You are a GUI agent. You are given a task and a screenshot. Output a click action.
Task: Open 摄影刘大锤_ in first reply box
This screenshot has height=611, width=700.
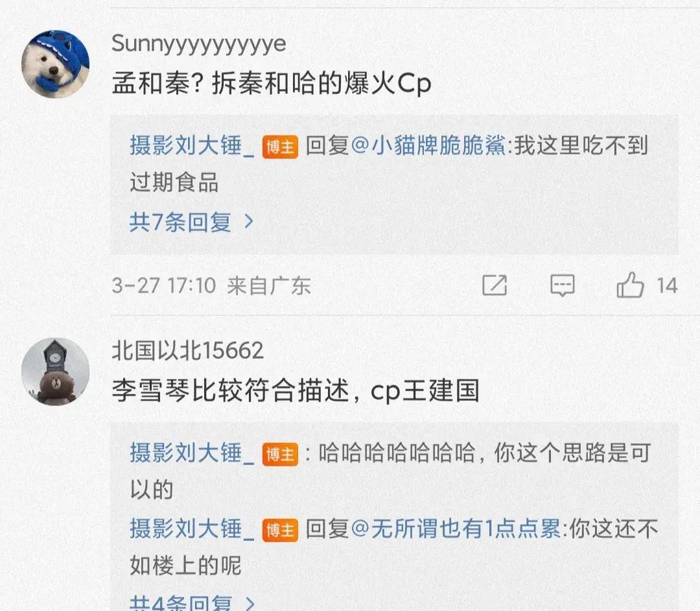192,145
